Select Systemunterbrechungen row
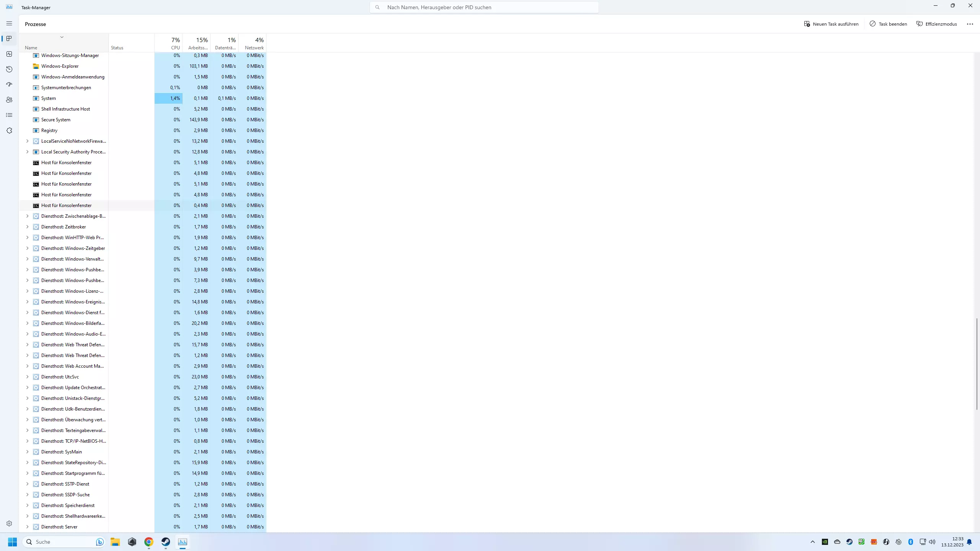Viewport: 980px width, 551px height. point(143,88)
